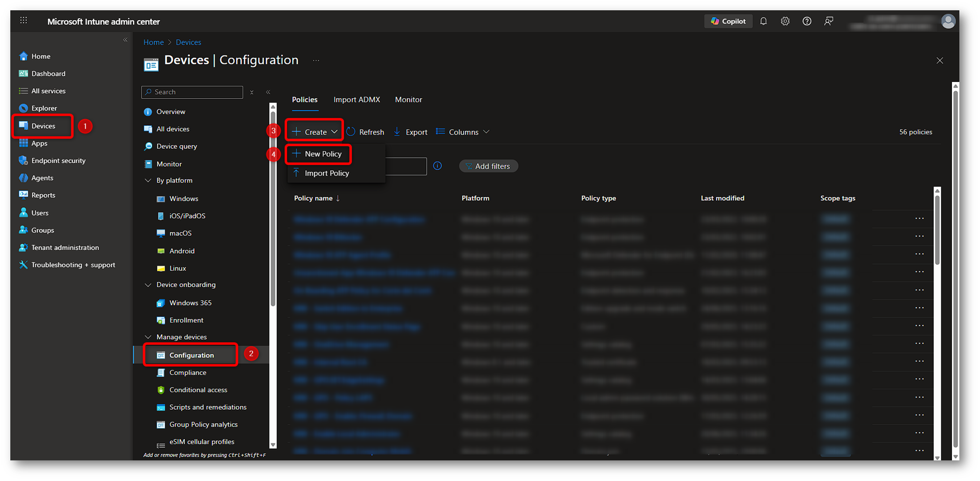
Task: Sort by the Policy name column header
Action: click(313, 198)
